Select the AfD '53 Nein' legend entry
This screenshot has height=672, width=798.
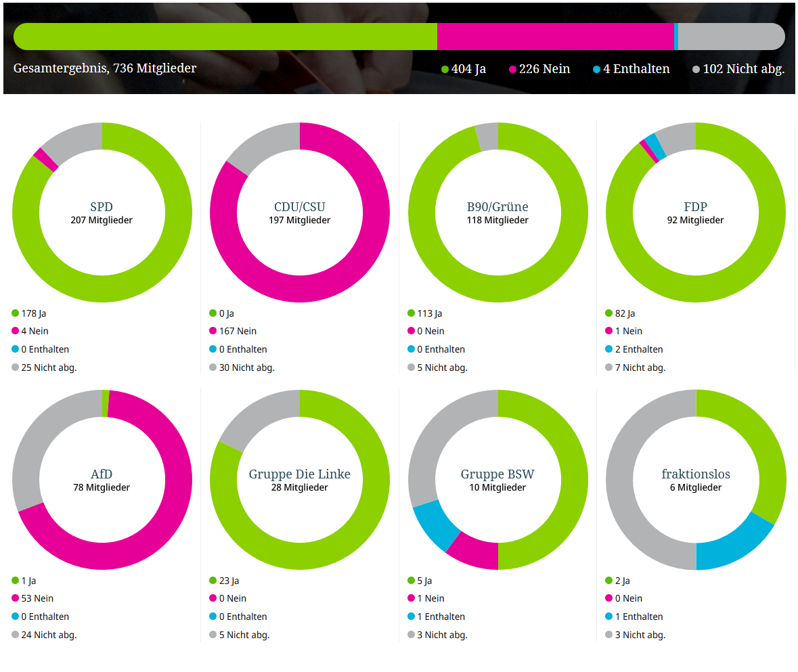tap(32, 598)
